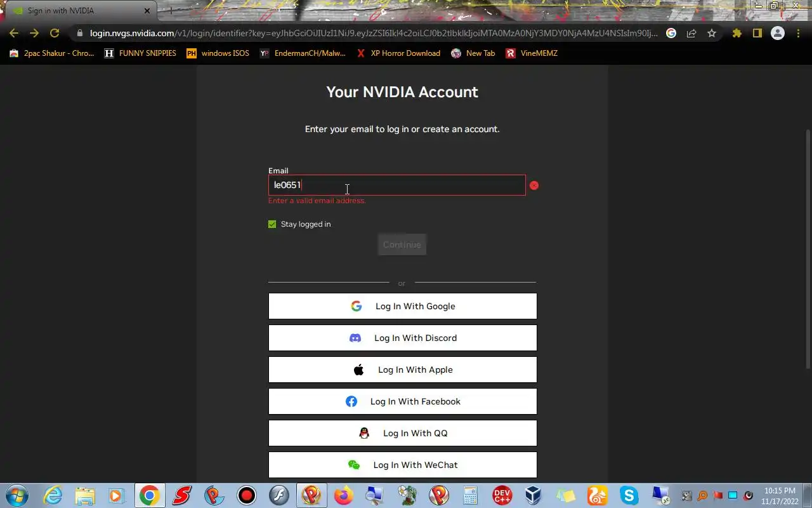Clear the email field with the red X icon
Screen dimensions: 812x508
[534, 185]
